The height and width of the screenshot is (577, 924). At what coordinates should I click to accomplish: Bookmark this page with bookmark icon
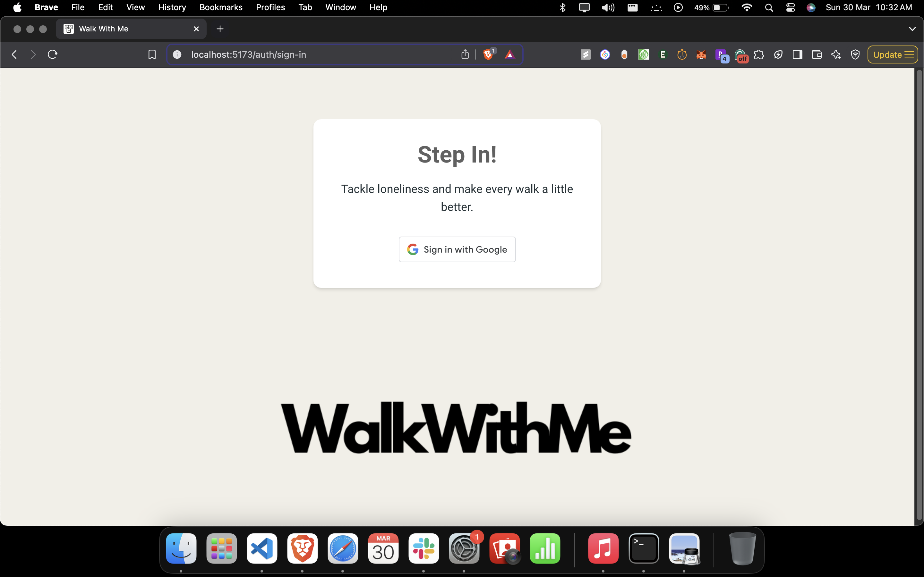coord(152,54)
